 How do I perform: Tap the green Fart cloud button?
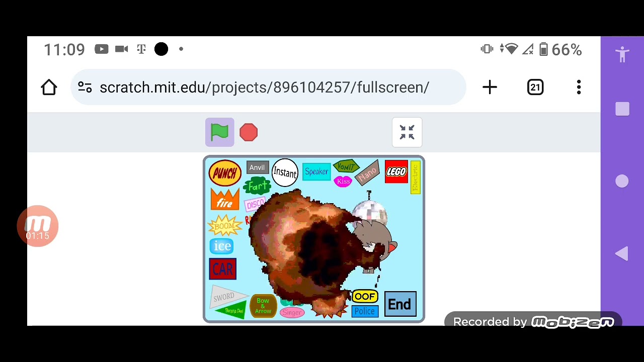pyautogui.click(x=257, y=187)
